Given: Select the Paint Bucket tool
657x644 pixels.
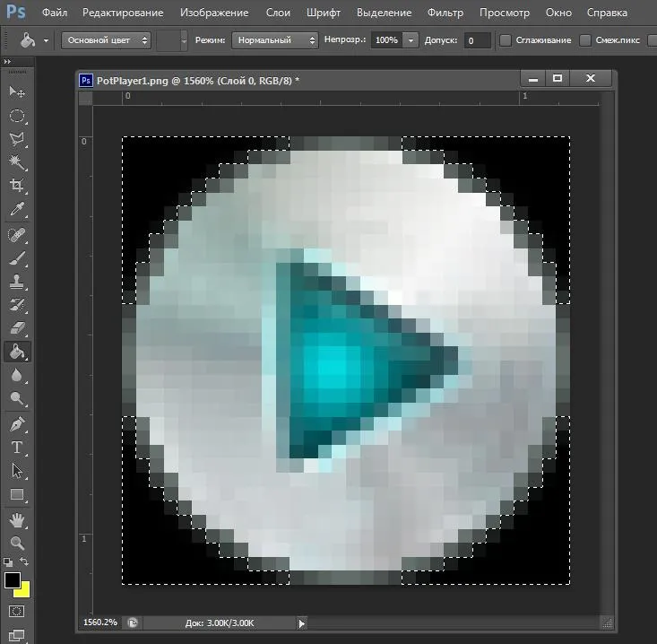Looking at the screenshot, I should tap(17, 352).
